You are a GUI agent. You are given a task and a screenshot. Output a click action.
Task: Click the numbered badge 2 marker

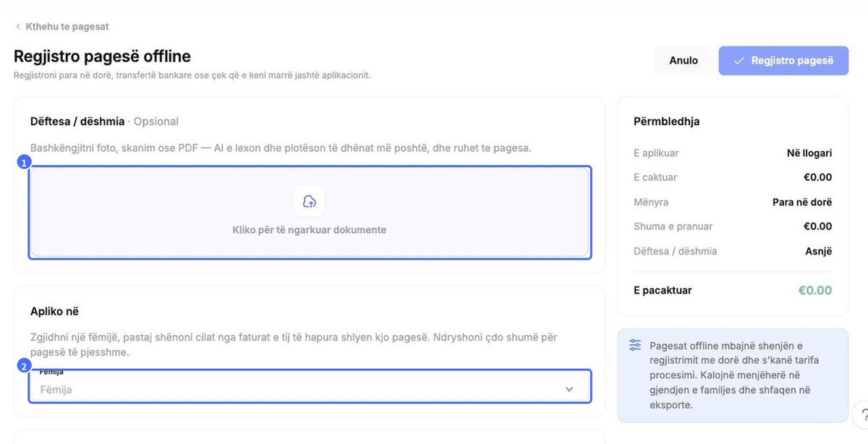point(25,366)
